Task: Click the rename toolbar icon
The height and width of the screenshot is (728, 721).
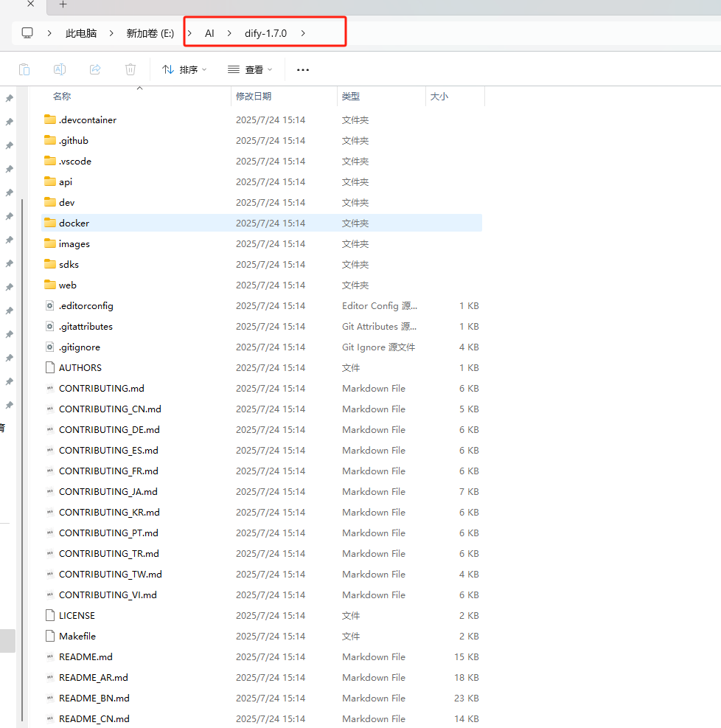Action: tap(60, 69)
